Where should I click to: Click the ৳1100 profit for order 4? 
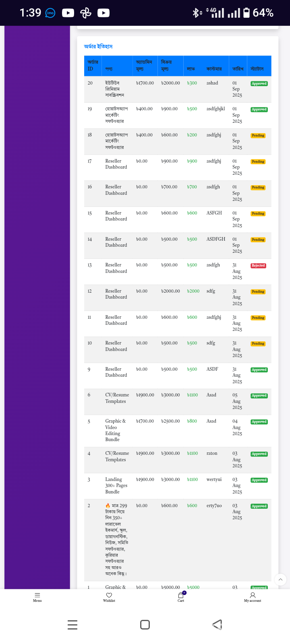pos(193,454)
